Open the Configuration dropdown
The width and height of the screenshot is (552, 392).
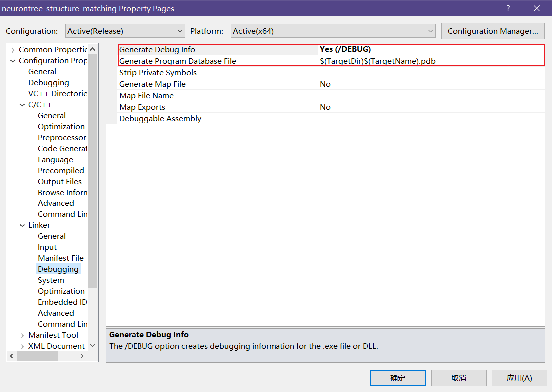[x=125, y=31]
